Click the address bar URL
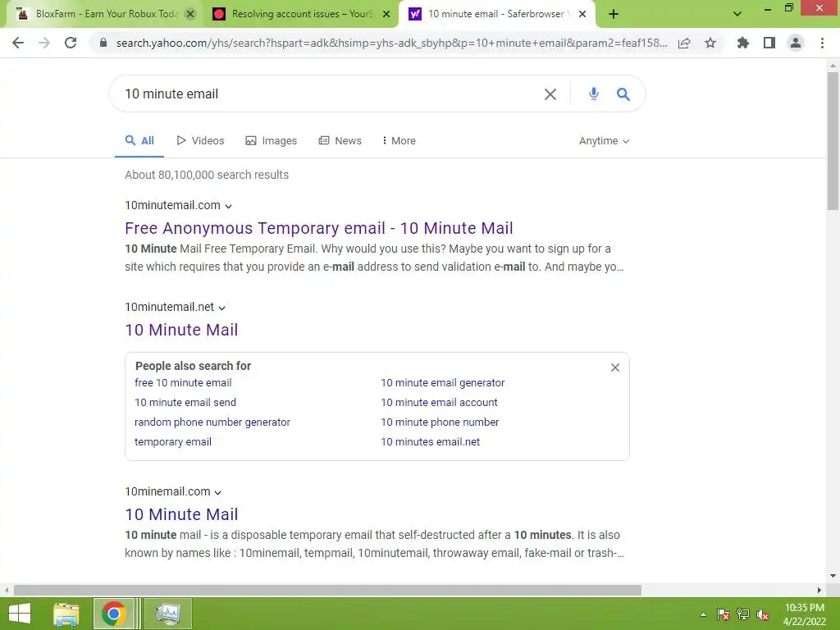 coord(391,43)
